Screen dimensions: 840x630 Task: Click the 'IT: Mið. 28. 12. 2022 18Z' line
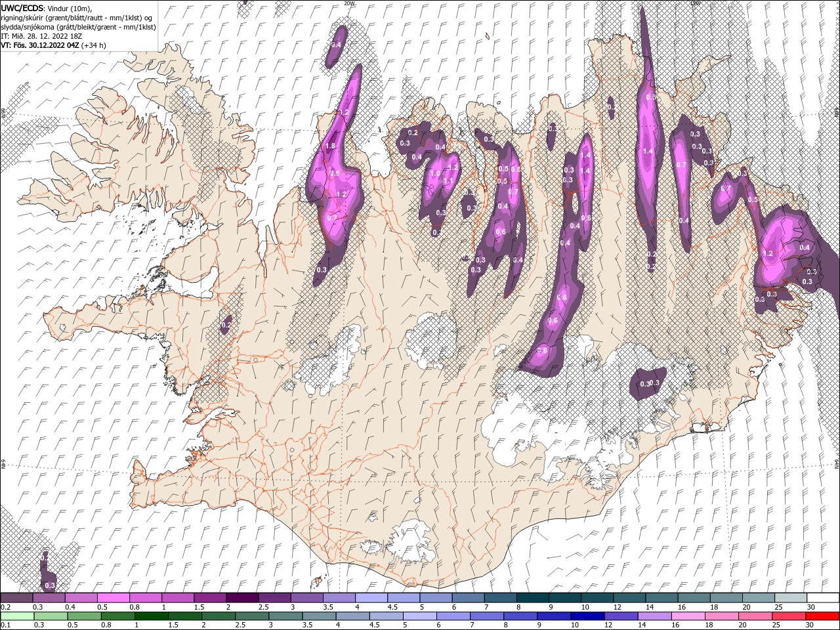coord(41,36)
